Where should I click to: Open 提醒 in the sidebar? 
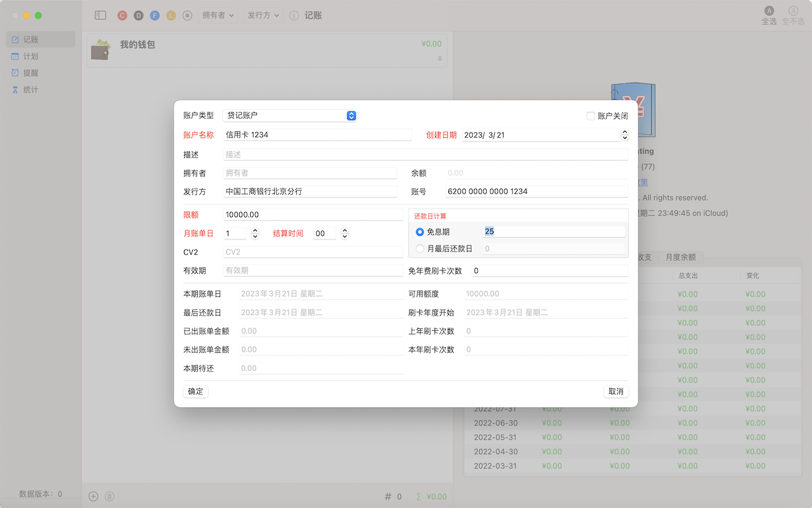point(41,73)
